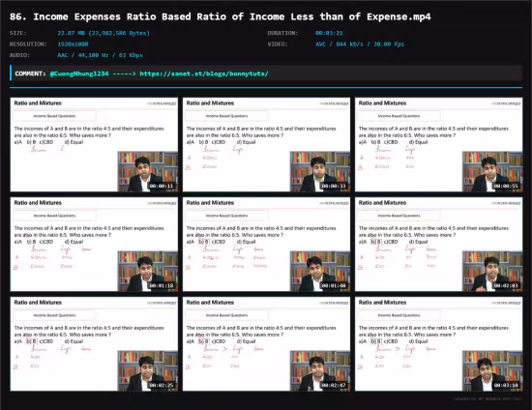Click the duration value 00:03:21

tap(329, 33)
